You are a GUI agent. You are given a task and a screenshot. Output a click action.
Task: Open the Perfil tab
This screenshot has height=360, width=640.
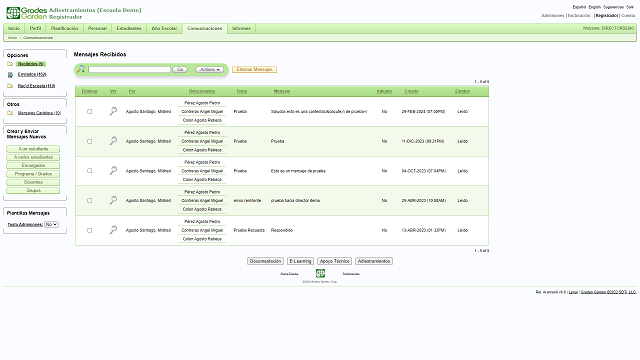36,28
